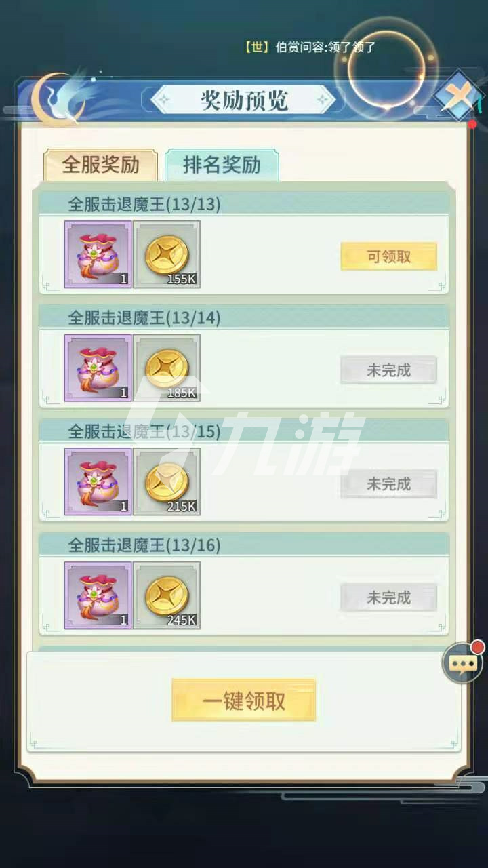Screen dimensions: 488x868
Task: Click the 一键领取 claim-all button
Action: coord(244,701)
